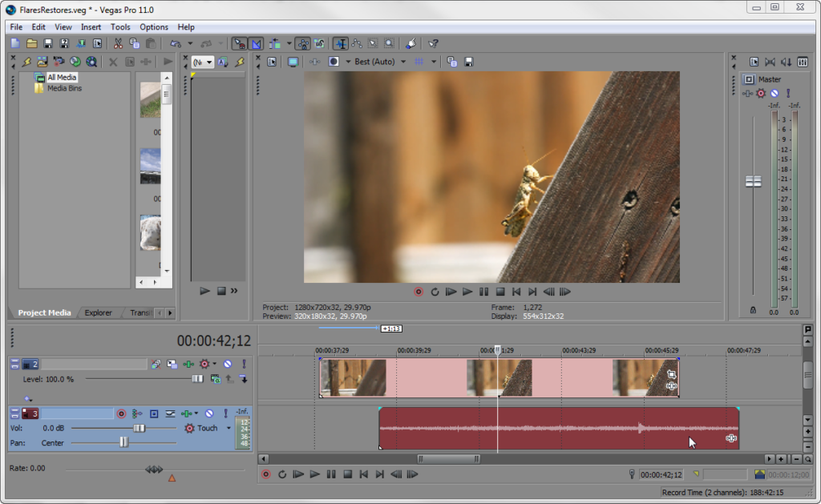Open the Touch automation mode dropdown
Image resolution: width=821 pixels, height=504 pixels.
pos(229,428)
